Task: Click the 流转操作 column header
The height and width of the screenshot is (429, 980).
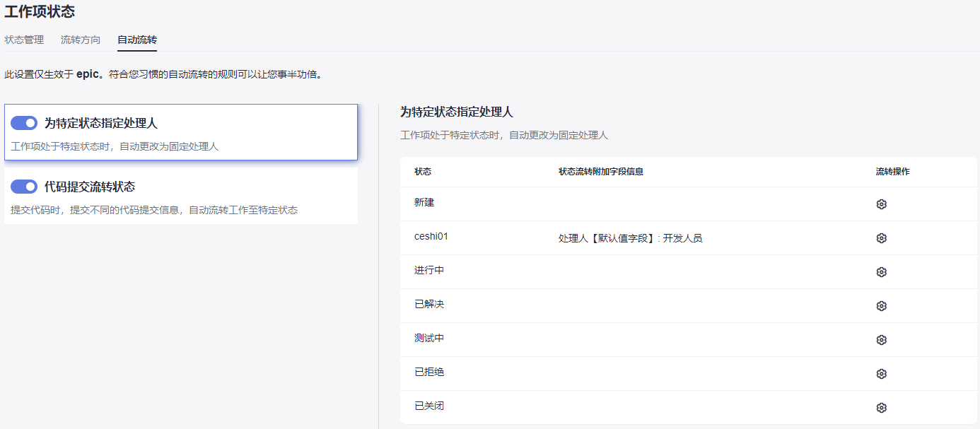Action: coord(892,172)
